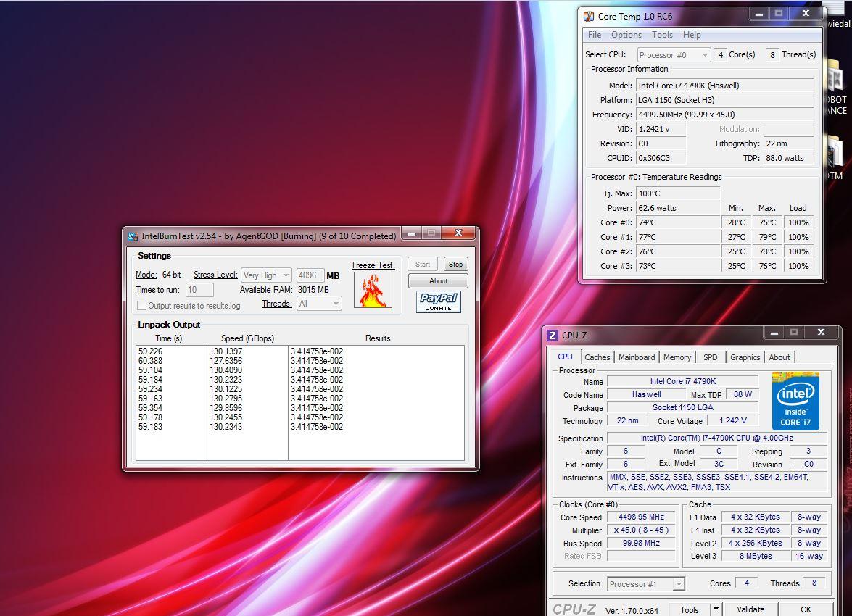Click the CPU-Z Validate button

(x=750, y=609)
